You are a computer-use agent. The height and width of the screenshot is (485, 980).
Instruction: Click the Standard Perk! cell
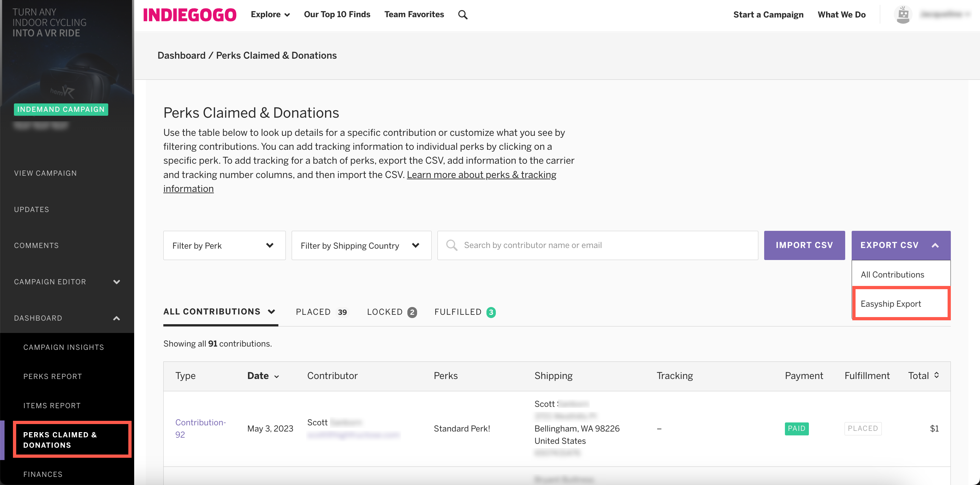click(461, 429)
